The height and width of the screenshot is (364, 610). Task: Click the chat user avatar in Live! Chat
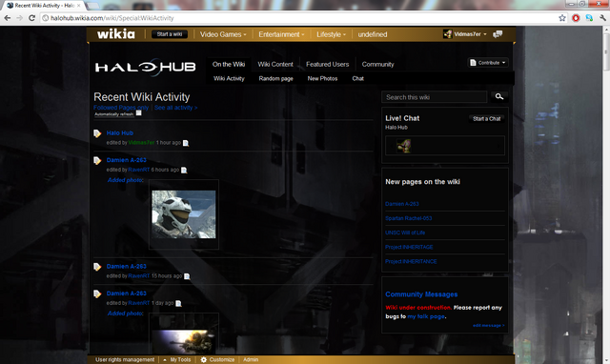click(x=403, y=146)
